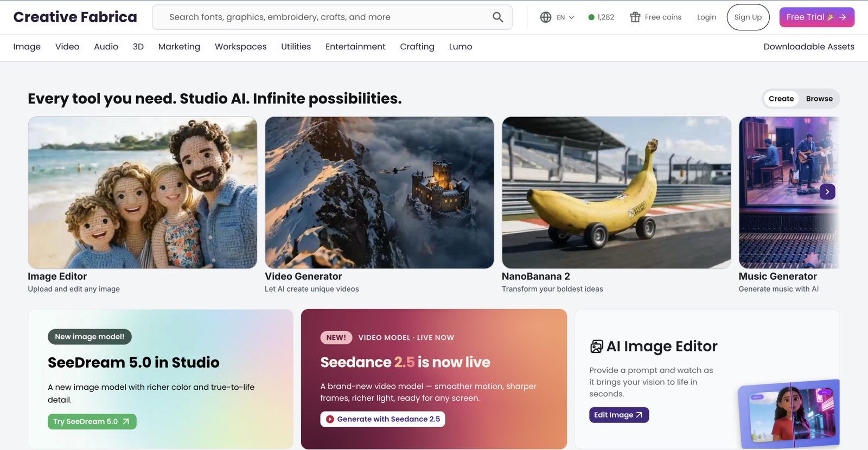The image size is (868, 450).
Task: Click the arrow icon on Try SeeDream button
Action: (126, 422)
